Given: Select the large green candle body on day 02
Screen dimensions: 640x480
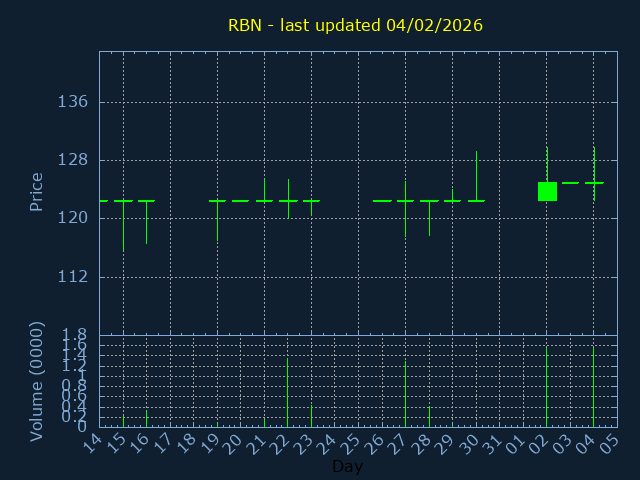Looking at the screenshot, I should pos(547,191).
